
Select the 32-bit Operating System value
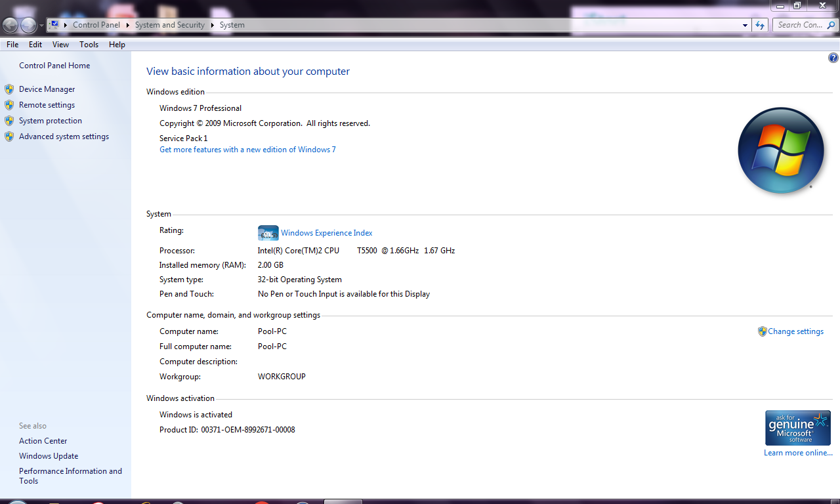300,280
